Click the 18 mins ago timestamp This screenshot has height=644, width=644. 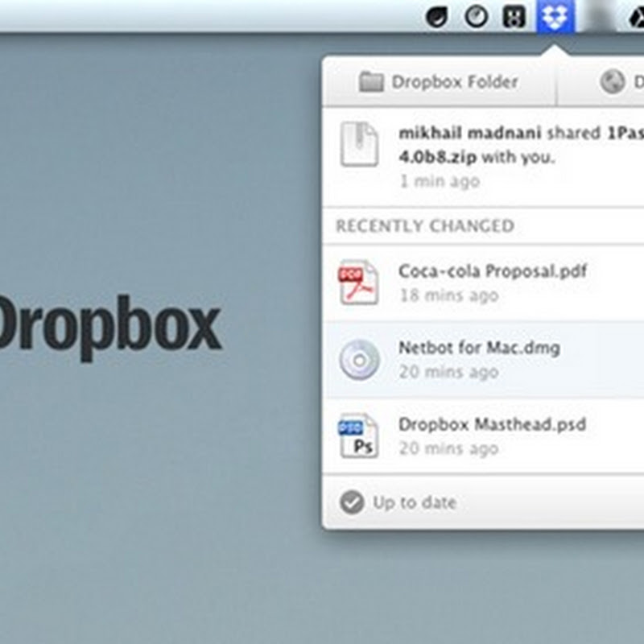tap(449, 295)
